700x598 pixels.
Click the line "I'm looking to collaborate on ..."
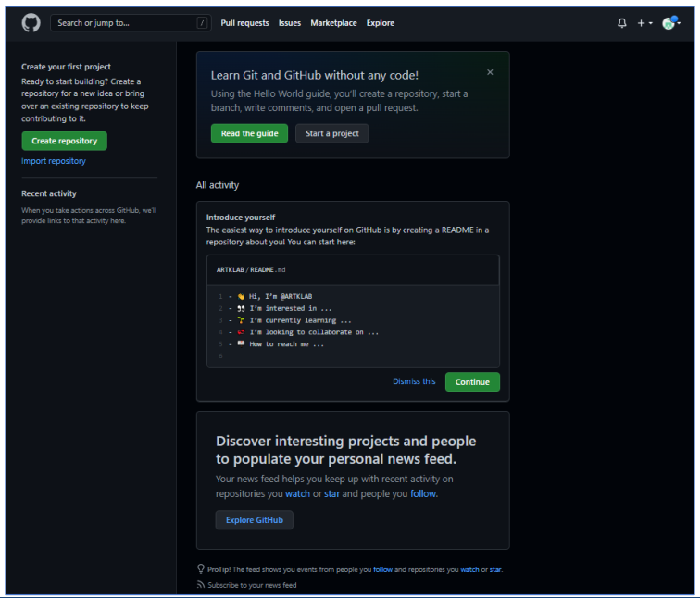314,332
